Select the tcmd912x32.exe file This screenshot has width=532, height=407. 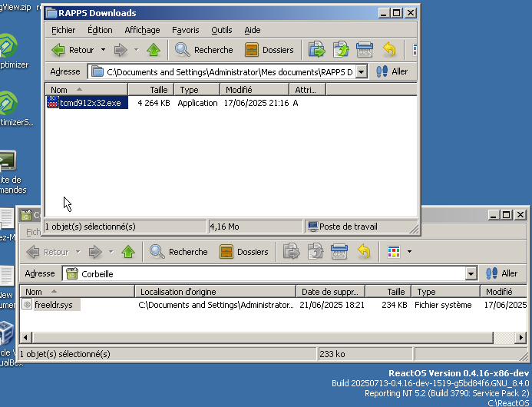pyautogui.click(x=91, y=103)
